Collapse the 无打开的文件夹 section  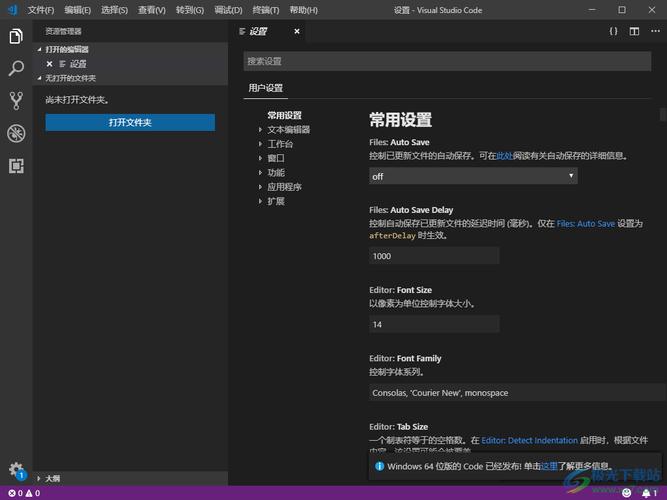click(x=130, y=78)
